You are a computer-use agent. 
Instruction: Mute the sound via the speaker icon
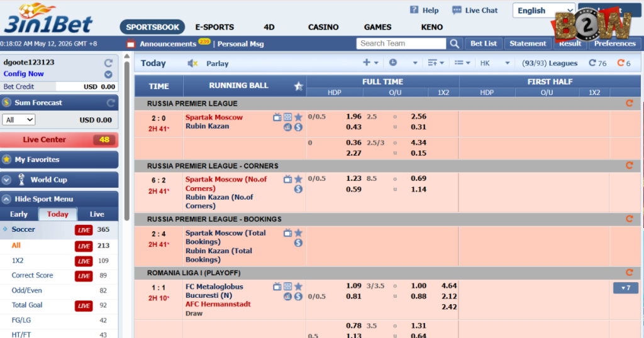tap(192, 63)
